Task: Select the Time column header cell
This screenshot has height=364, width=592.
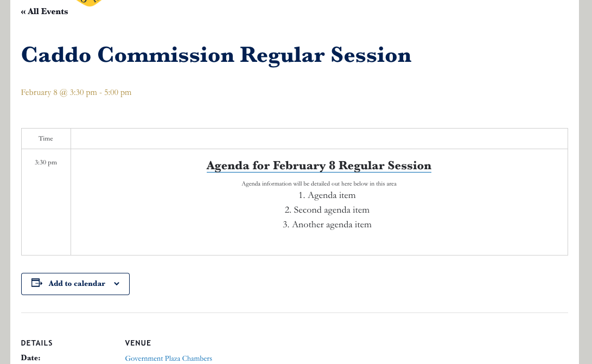Action: click(46, 138)
